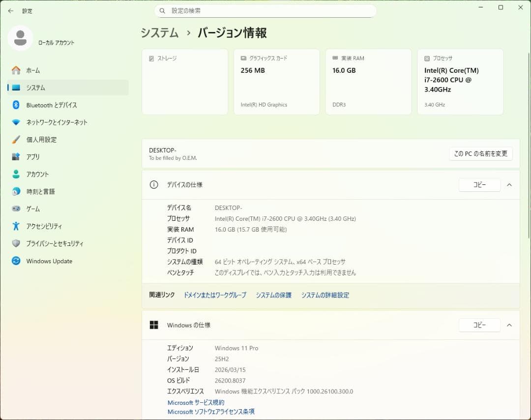Screen dimensions: 531x420
Task: Click the ストレージ info card
Action: 185,82
